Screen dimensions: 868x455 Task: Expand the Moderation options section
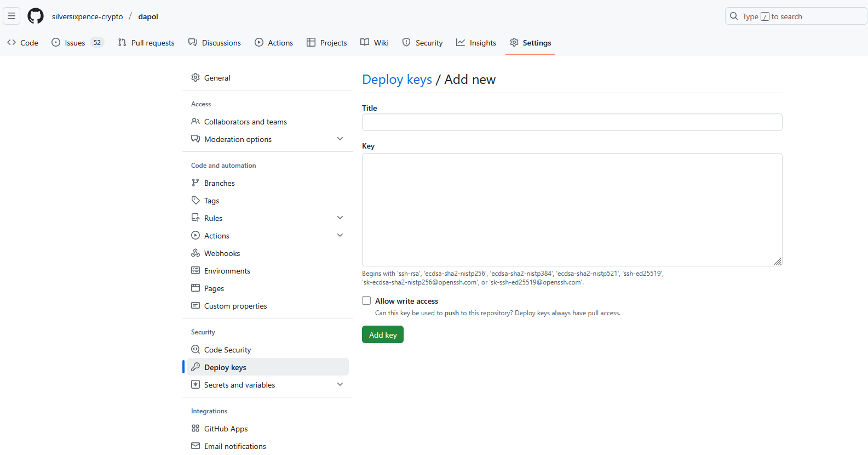pos(340,139)
